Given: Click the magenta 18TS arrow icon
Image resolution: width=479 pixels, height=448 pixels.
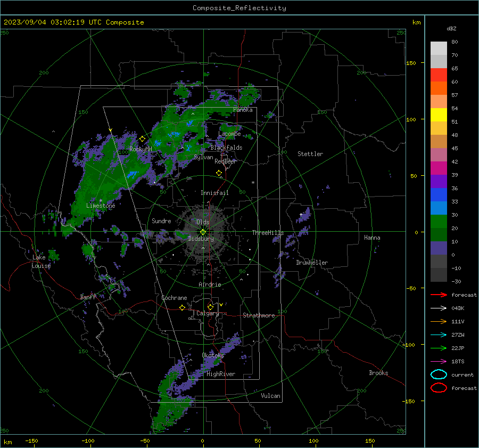Looking at the screenshot, I should pyautogui.click(x=439, y=361).
